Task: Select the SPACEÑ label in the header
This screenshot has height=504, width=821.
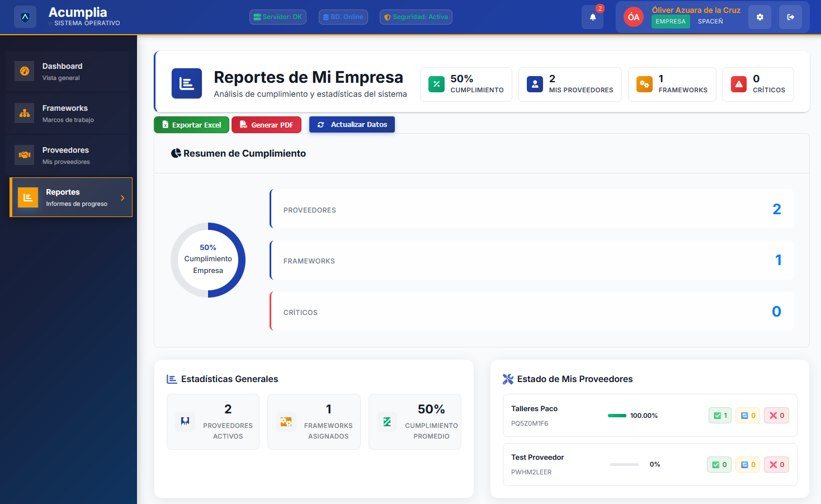Action: coord(710,22)
